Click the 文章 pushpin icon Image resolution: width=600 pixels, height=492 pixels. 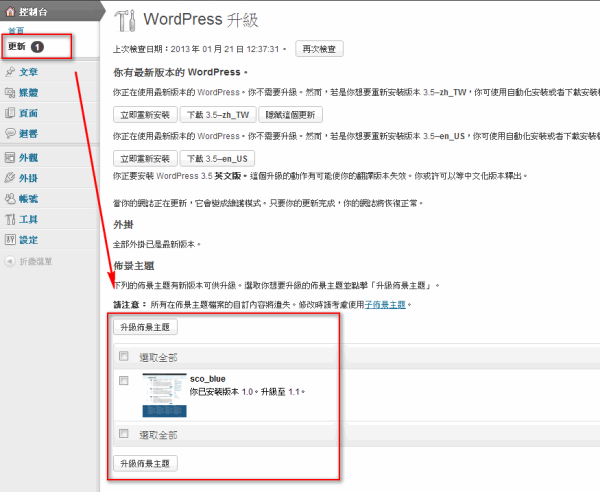click(10, 72)
